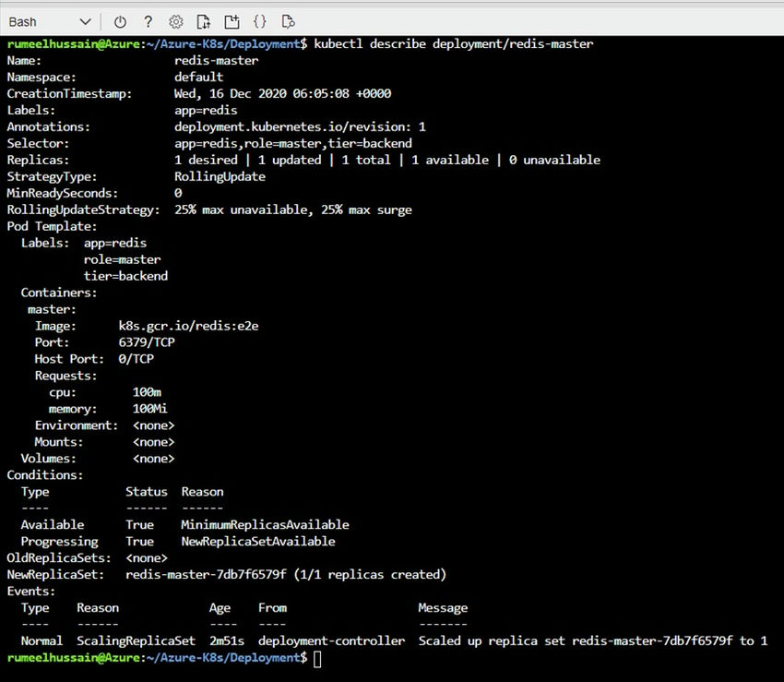784x682 pixels.
Task: Click the Progressing condition type
Action: point(60,542)
